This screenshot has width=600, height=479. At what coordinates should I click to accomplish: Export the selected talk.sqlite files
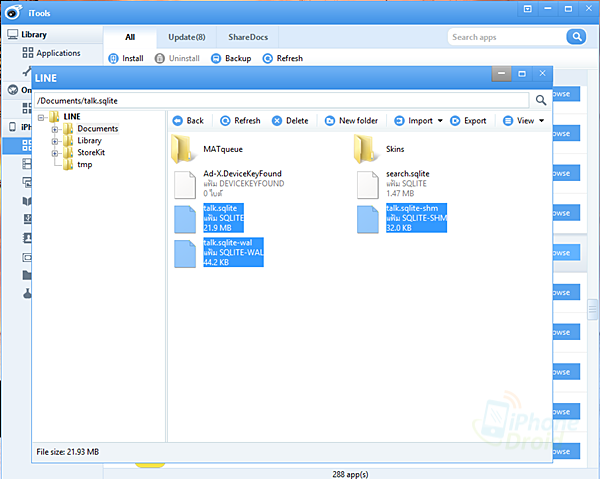(468, 121)
